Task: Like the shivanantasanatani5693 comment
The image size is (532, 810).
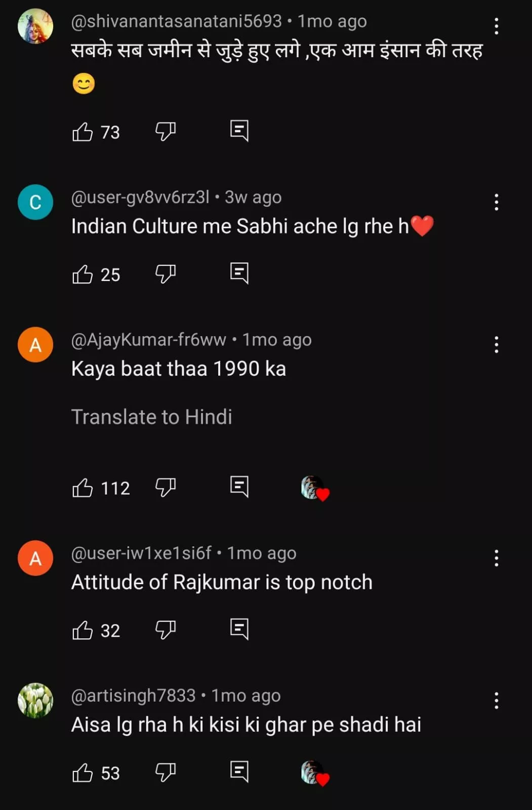Action: (x=83, y=132)
